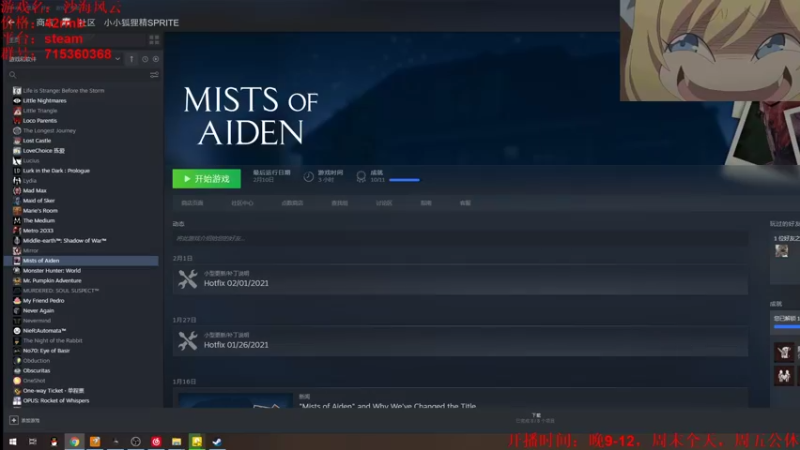Viewport: 800px width, 450px height.
Task: Click the achievements medal icon
Action: pyautogui.click(x=361, y=177)
